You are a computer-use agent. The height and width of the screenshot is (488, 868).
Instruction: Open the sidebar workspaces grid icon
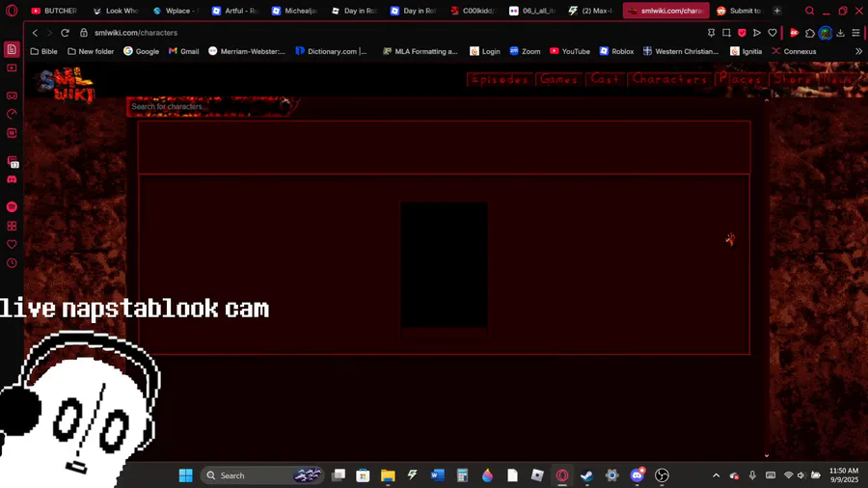(x=12, y=226)
